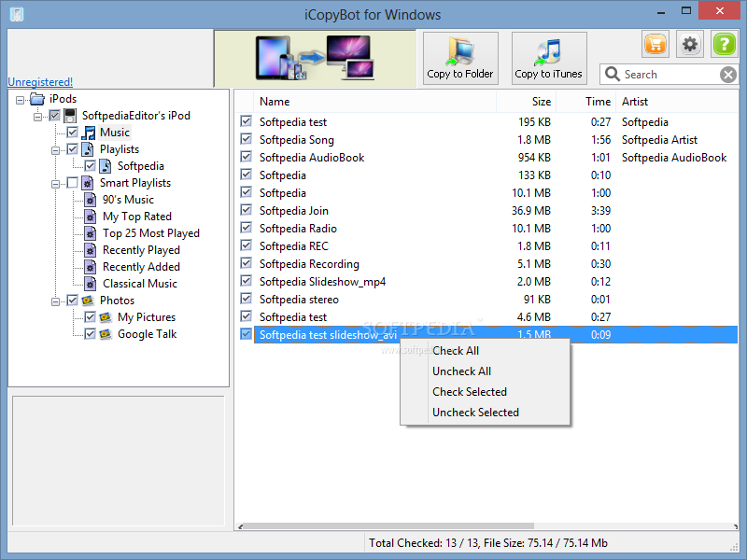Collapse the SoftpediaEditor's iPod node

coord(37,117)
